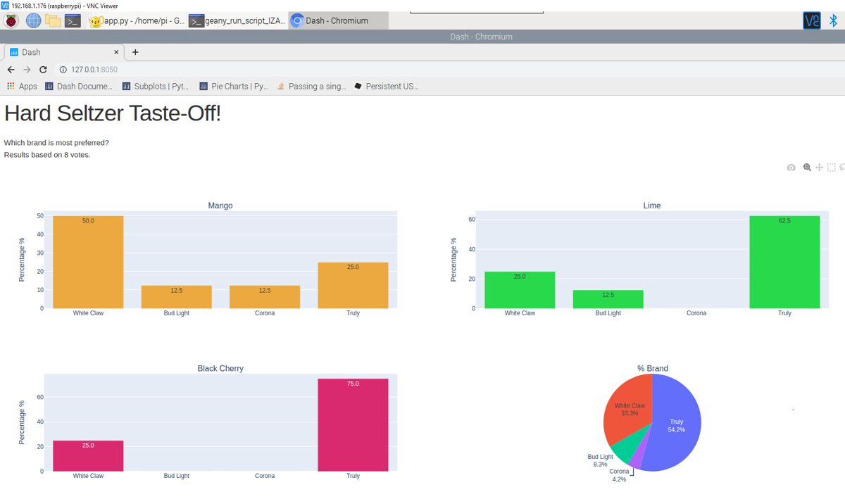Open the Bluetooth tray icon
The height and width of the screenshot is (504, 845).
click(832, 20)
